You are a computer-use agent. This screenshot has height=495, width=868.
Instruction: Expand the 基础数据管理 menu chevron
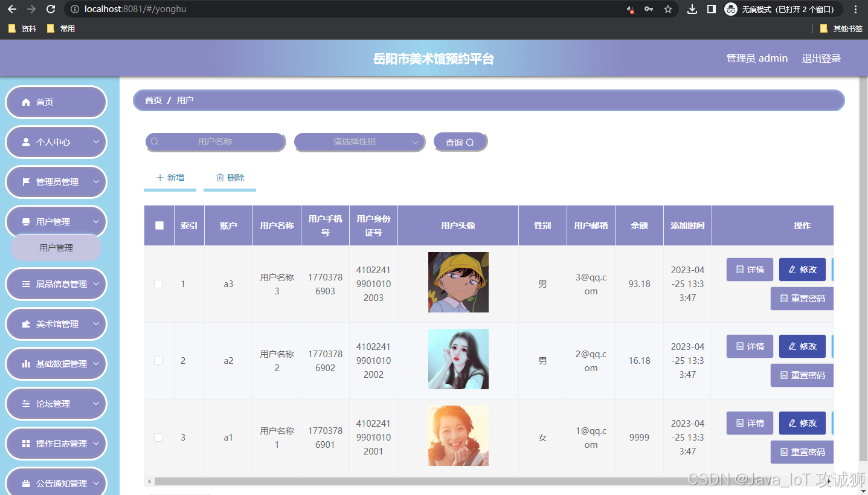96,364
